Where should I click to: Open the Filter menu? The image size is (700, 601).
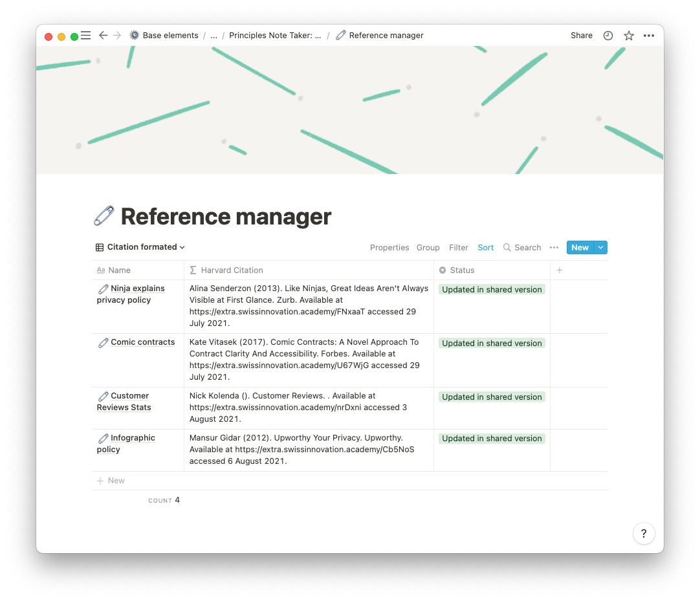[x=459, y=248]
